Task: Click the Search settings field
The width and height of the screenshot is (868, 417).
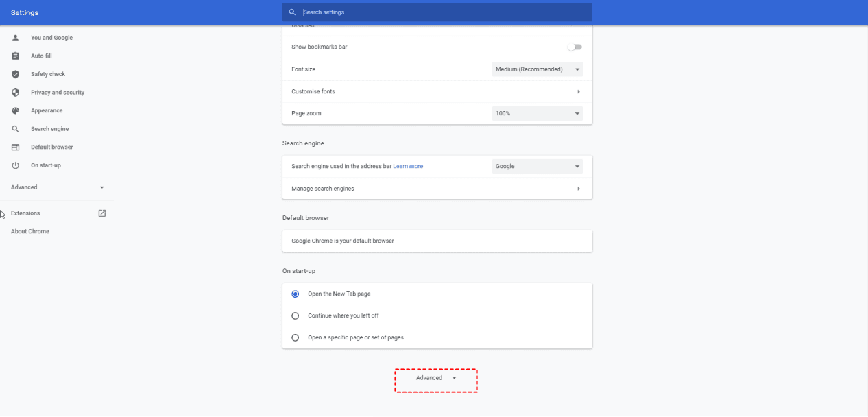Action: coord(439,12)
